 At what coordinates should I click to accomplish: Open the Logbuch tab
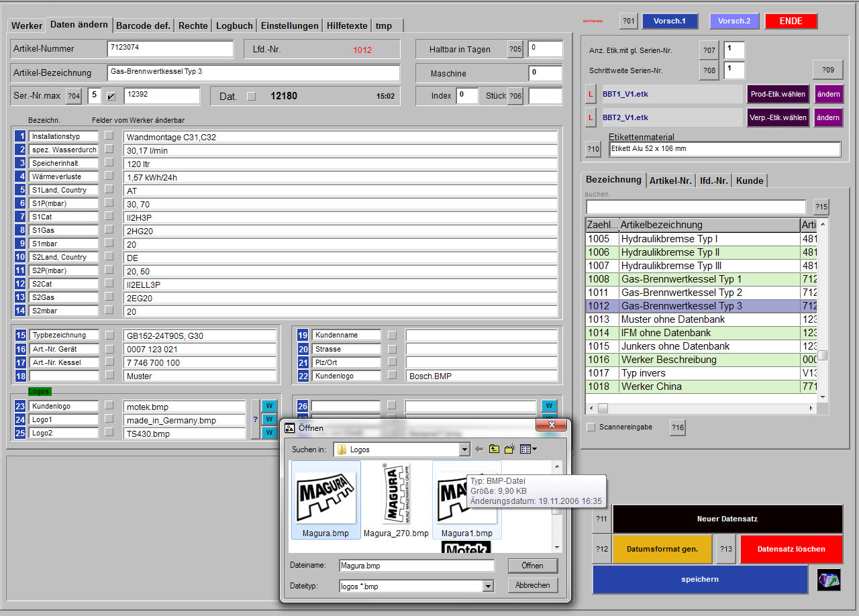pyautogui.click(x=234, y=25)
